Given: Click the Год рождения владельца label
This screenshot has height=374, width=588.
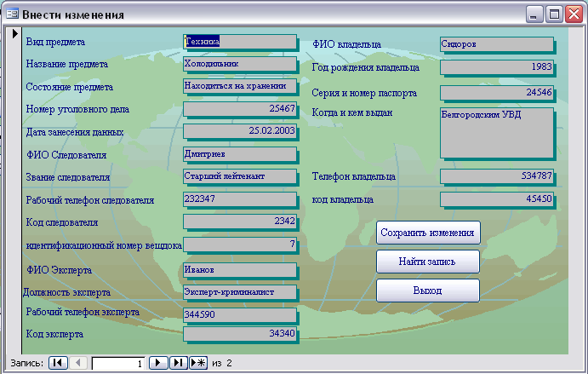Looking at the screenshot, I should pos(366,67).
